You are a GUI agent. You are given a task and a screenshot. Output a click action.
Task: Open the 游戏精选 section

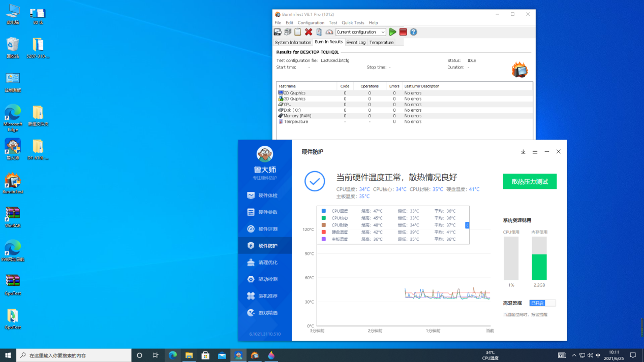click(264, 313)
